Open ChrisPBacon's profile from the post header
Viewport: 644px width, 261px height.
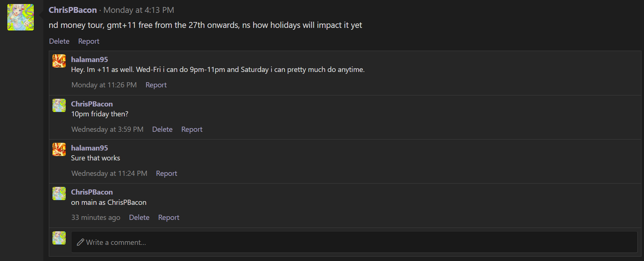[x=73, y=10]
